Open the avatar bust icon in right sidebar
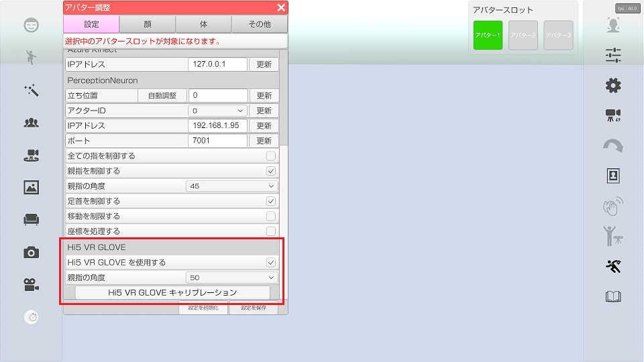The height and width of the screenshot is (362, 644). click(613, 25)
